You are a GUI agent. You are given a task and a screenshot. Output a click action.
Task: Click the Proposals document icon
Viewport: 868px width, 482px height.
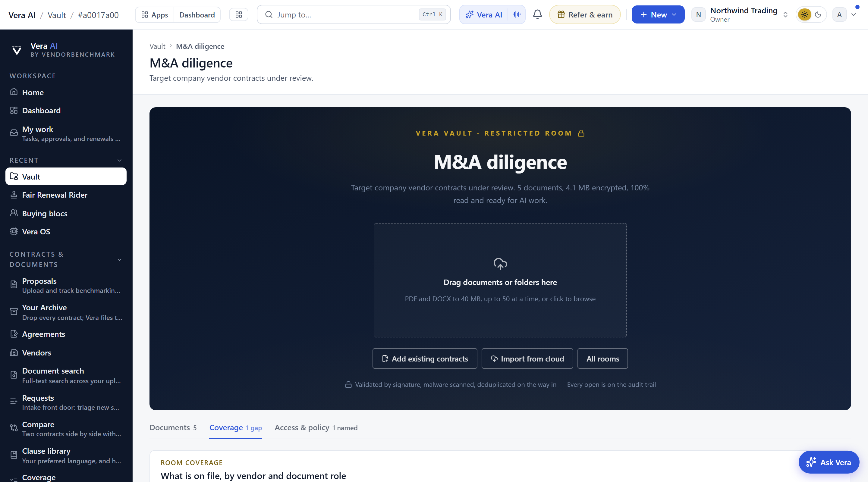tap(14, 285)
